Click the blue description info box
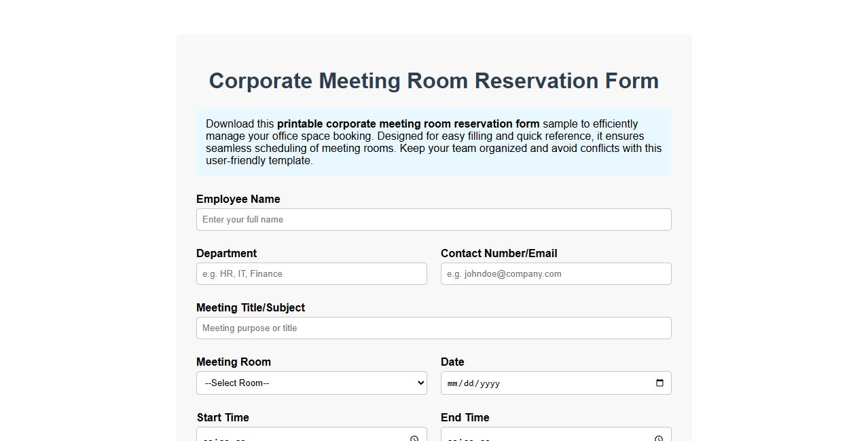 click(433, 142)
